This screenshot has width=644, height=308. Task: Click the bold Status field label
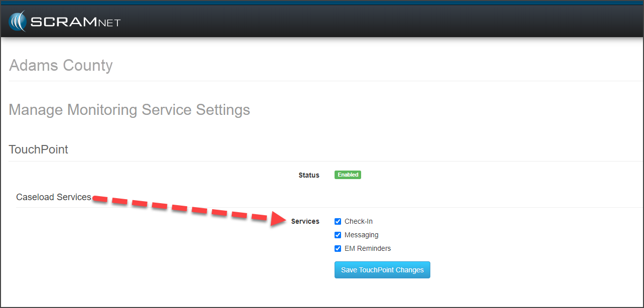click(308, 175)
